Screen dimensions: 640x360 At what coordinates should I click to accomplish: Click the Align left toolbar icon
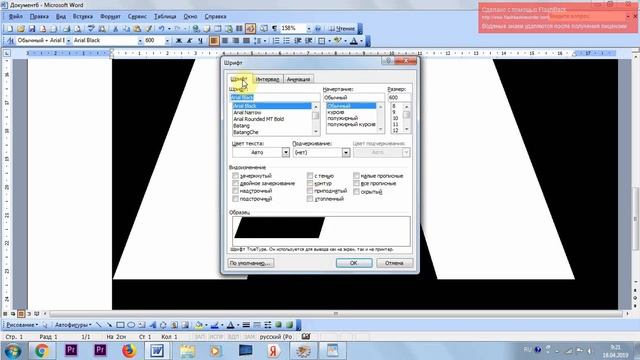(x=213, y=41)
